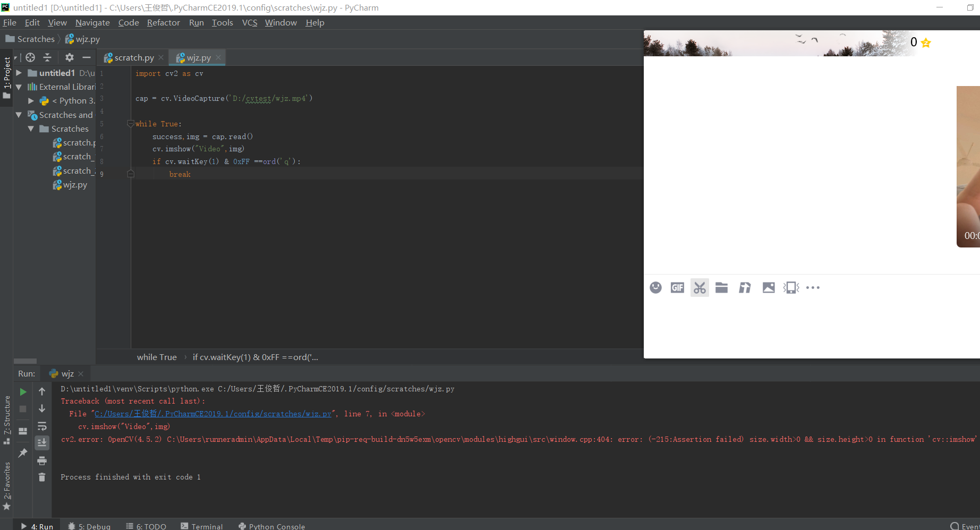
Task: Click the yellow star icon in chat header
Action: point(926,42)
